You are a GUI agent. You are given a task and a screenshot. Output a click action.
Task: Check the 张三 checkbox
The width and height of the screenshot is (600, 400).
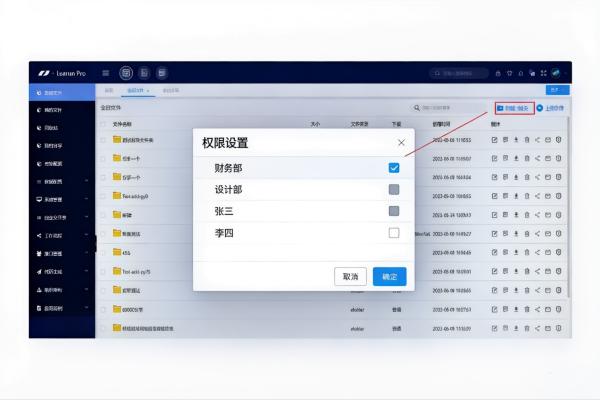[x=394, y=211]
